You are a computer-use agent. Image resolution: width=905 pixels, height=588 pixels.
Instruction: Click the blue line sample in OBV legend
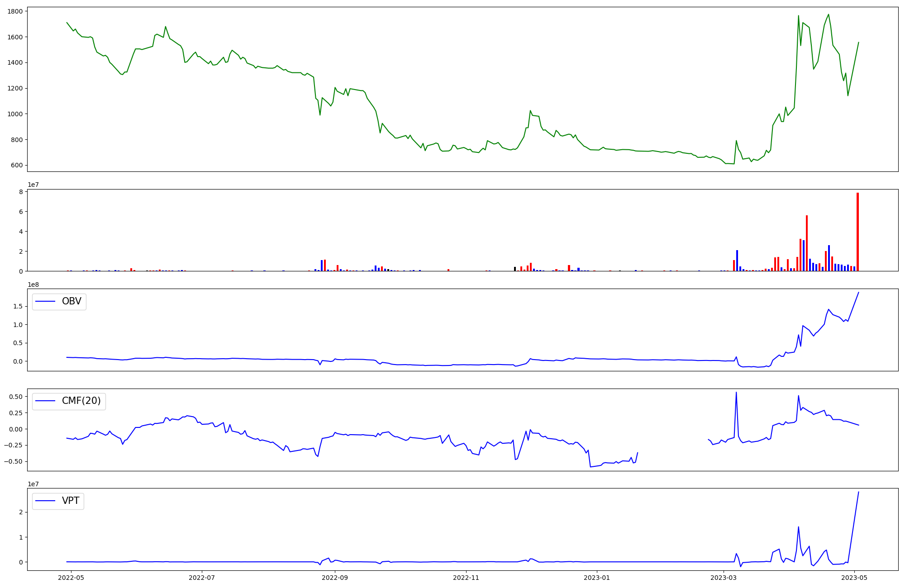pos(45,302)
